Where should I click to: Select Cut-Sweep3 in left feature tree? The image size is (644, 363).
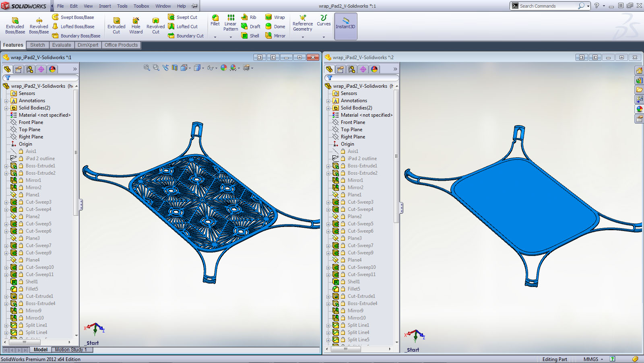point(38,202)
